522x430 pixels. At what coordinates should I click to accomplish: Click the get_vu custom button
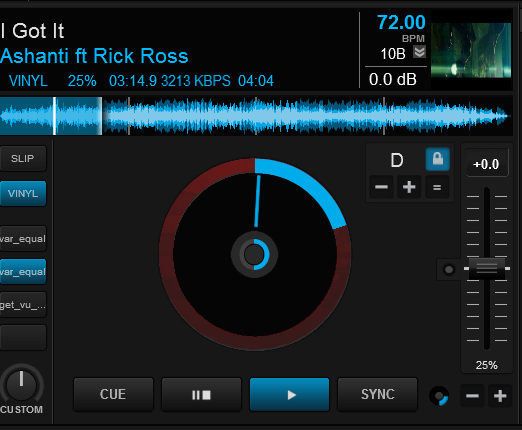[x=23, y=305]
